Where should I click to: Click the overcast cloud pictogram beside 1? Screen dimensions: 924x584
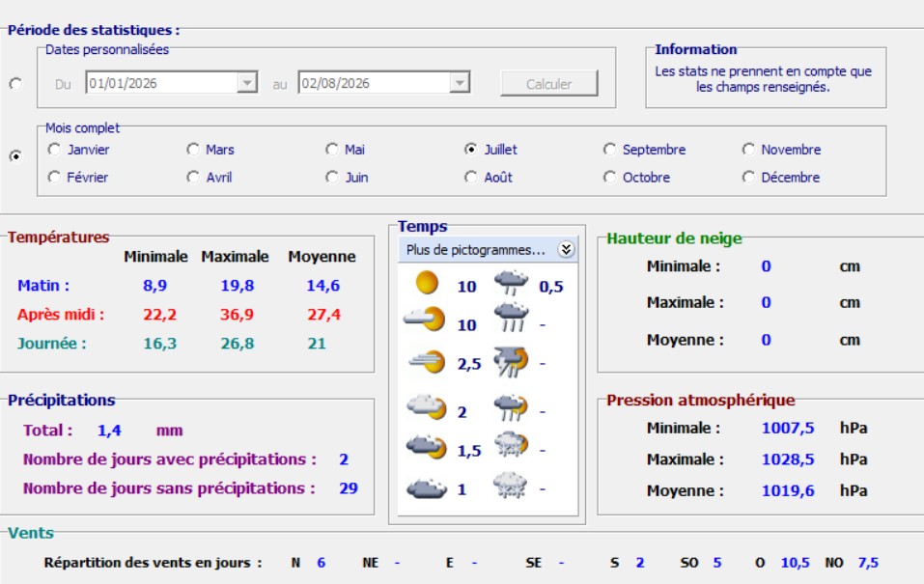coord(427,488)
